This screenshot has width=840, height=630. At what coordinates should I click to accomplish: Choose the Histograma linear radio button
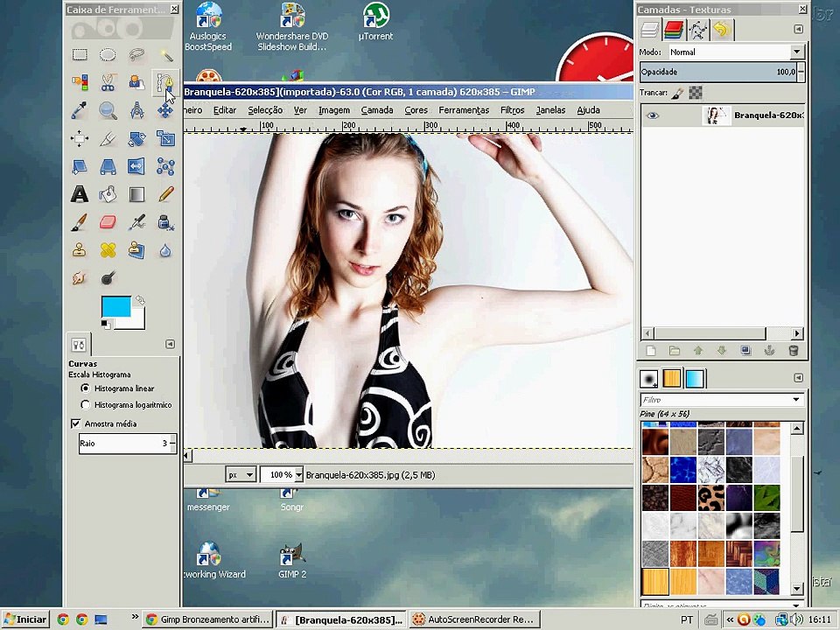point(85,388)
